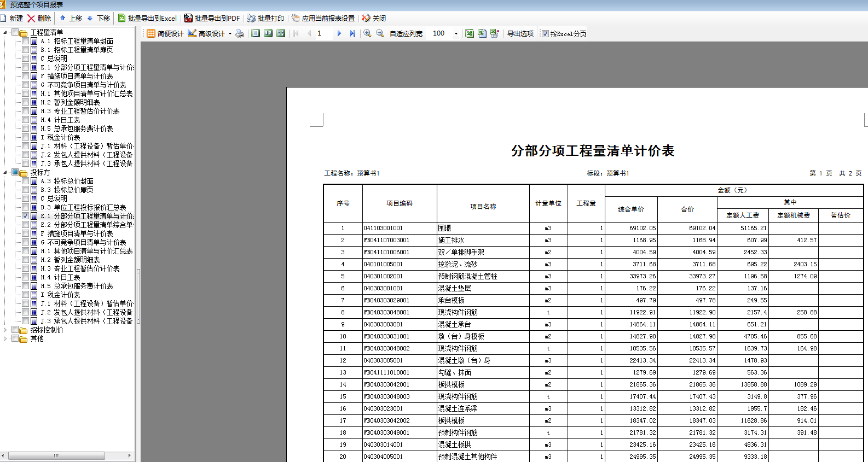The image size is (868, 462).
Task: Toggle the 投标方 folder checkbox
Action: pos(15,172)
